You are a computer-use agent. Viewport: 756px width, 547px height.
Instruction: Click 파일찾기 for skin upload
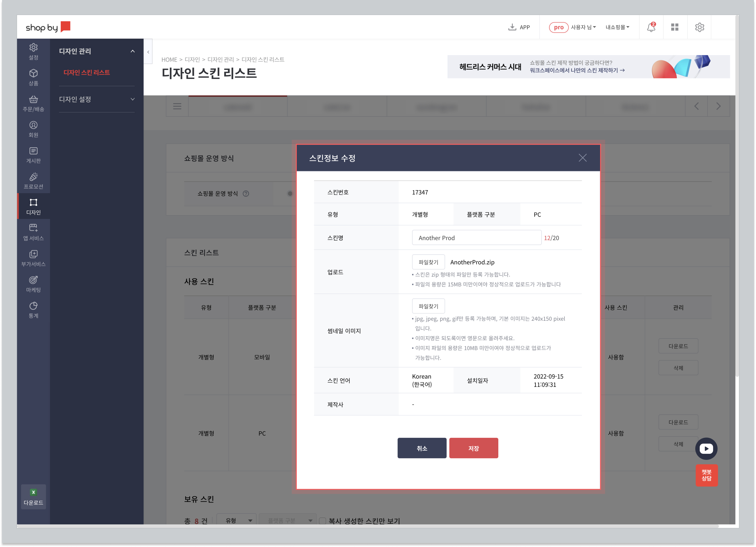tap(428, 262)
